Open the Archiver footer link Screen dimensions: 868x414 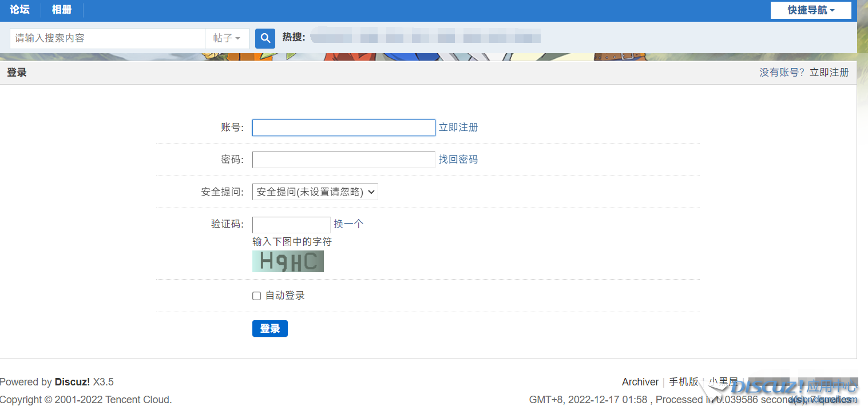click(640, 382)
